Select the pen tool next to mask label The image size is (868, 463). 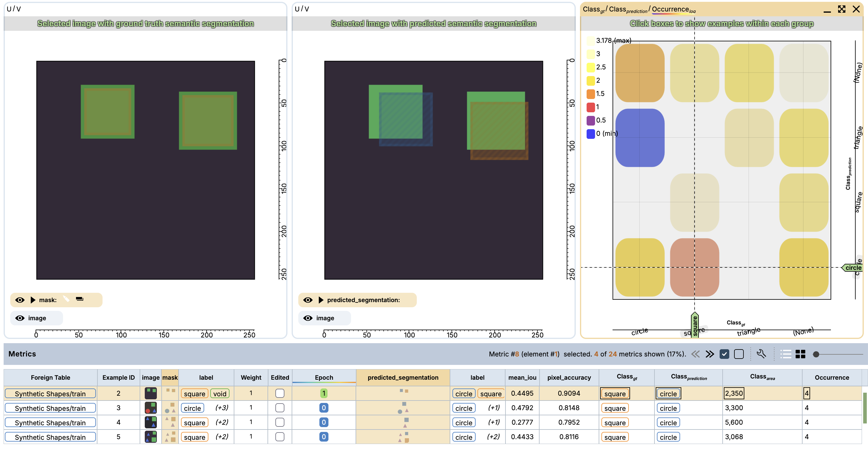click(x=66, y=299)
